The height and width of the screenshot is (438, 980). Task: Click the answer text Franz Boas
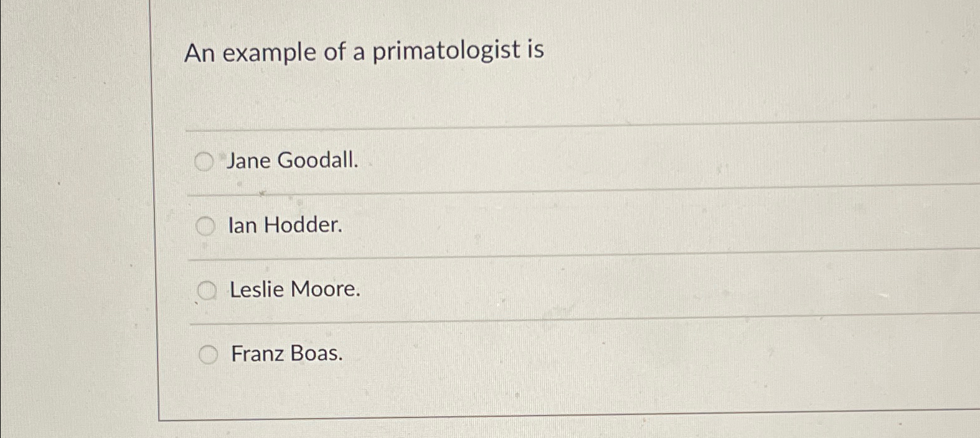[x=286, y=355]
